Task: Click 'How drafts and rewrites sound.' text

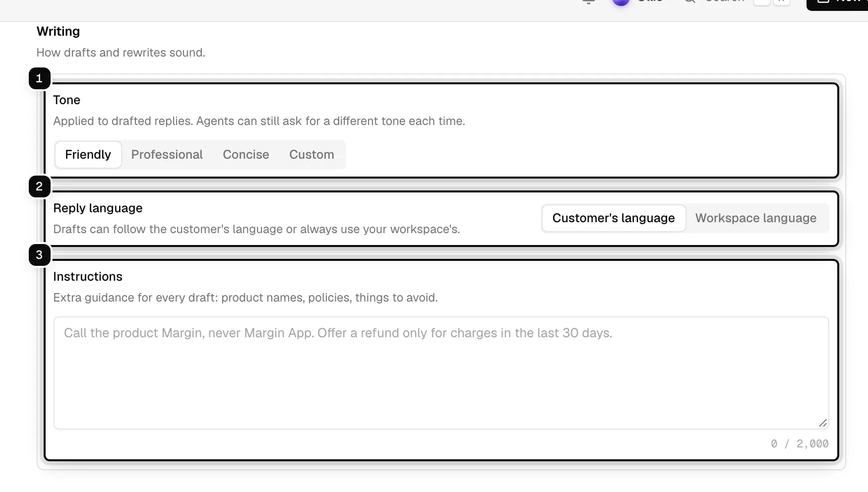Action: tap(121, 53)
